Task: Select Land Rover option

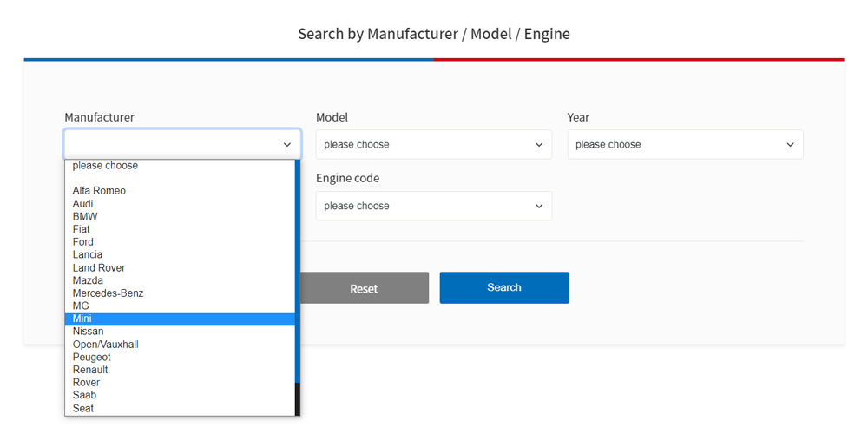Action: click(180, 268)
